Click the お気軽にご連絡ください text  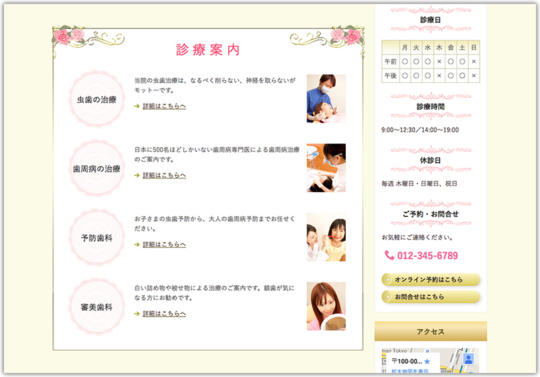[x=417, y=237]
